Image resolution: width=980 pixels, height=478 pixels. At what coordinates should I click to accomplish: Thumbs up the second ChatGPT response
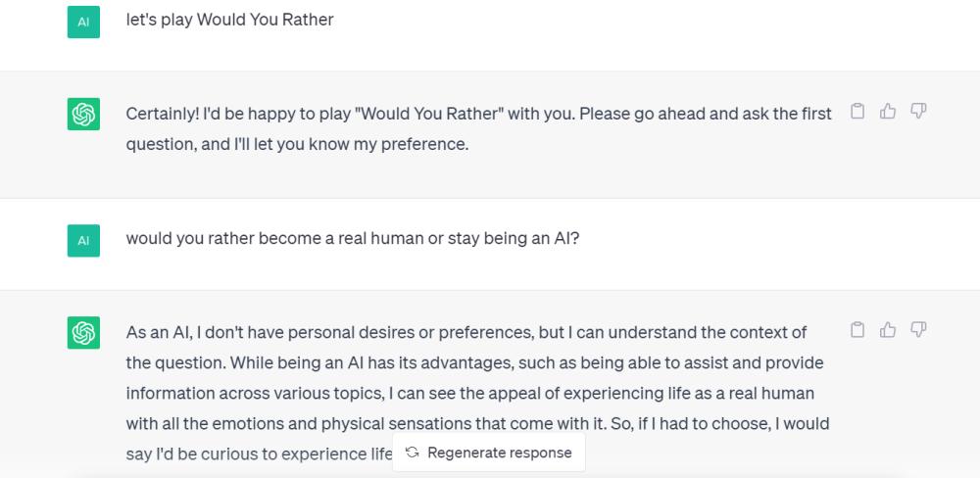(x=888, y=329)
